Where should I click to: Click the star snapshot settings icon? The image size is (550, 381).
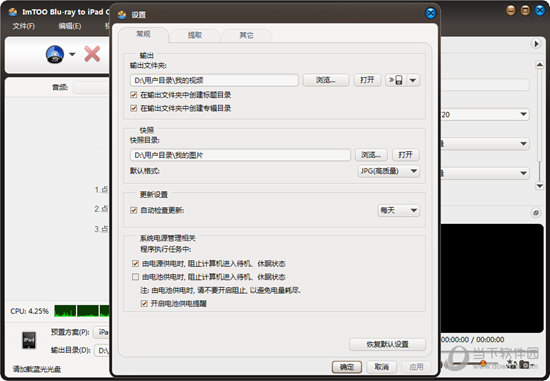511,364
